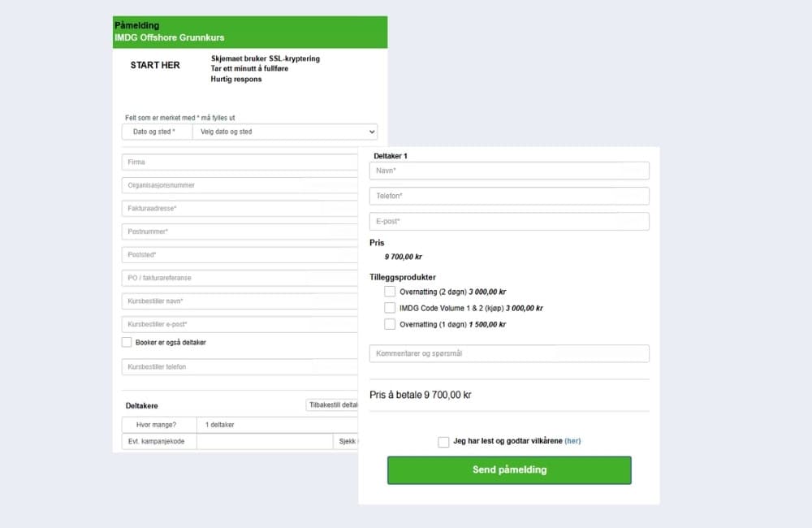Open the '1 deltaker' count dropdown

click(x=276, y=424)
